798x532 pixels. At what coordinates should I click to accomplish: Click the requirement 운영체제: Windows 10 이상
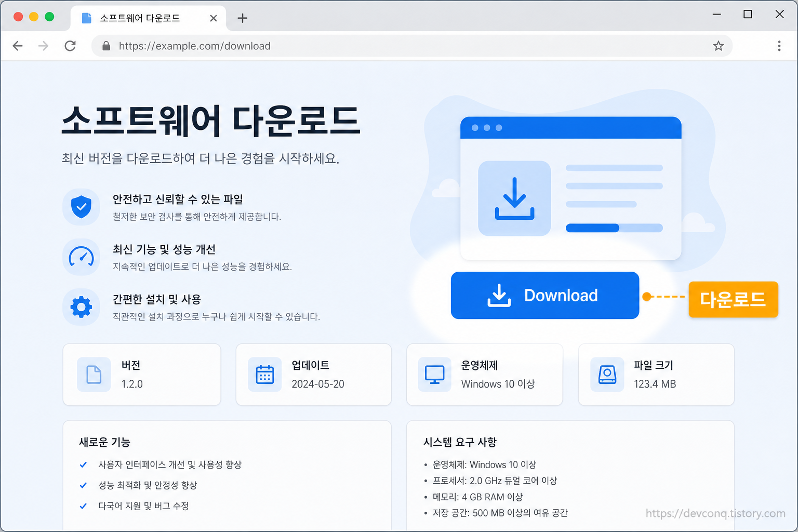pos(484,464)
